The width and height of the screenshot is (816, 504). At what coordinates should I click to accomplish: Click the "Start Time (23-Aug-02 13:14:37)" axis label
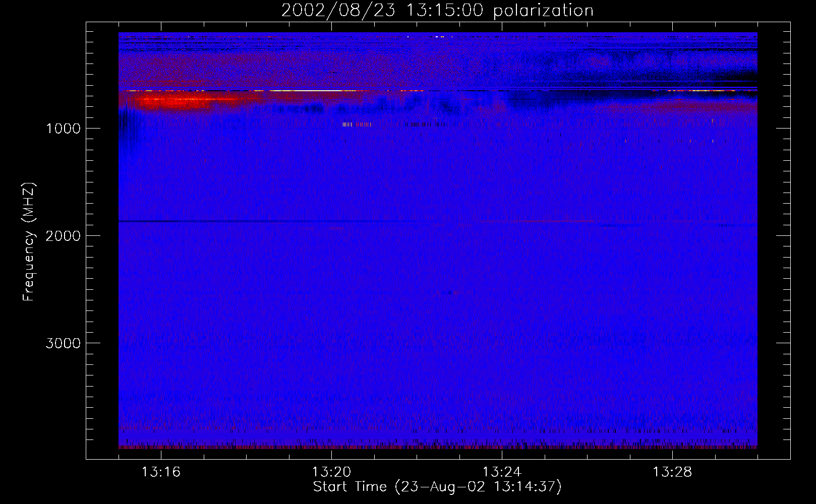tap(437, 487)
